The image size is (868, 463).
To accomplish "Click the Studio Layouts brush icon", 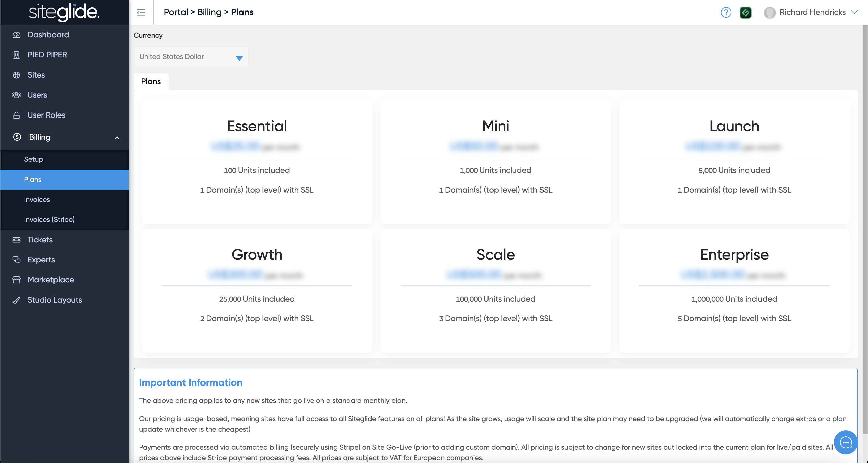I will [17, 300].
